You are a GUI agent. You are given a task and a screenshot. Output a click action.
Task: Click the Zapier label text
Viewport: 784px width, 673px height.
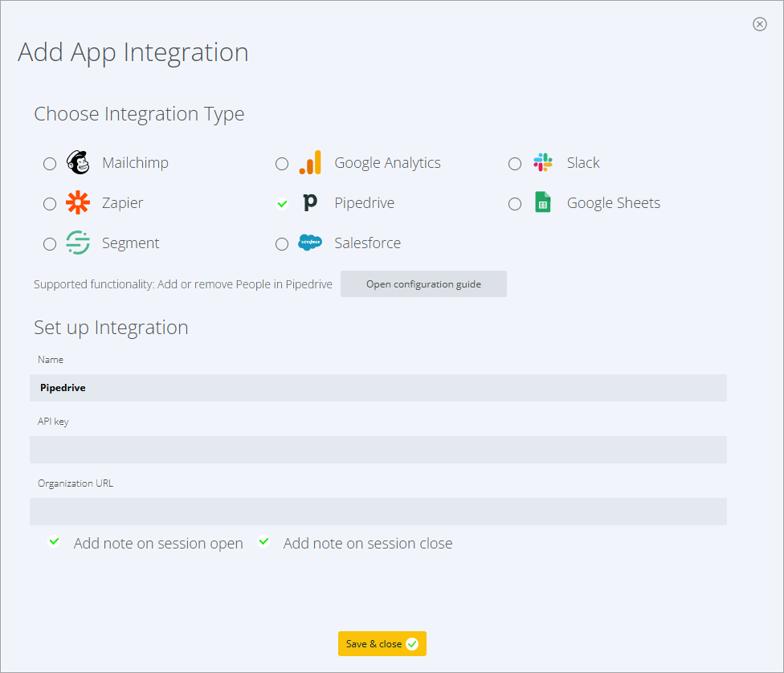point(122,203)
